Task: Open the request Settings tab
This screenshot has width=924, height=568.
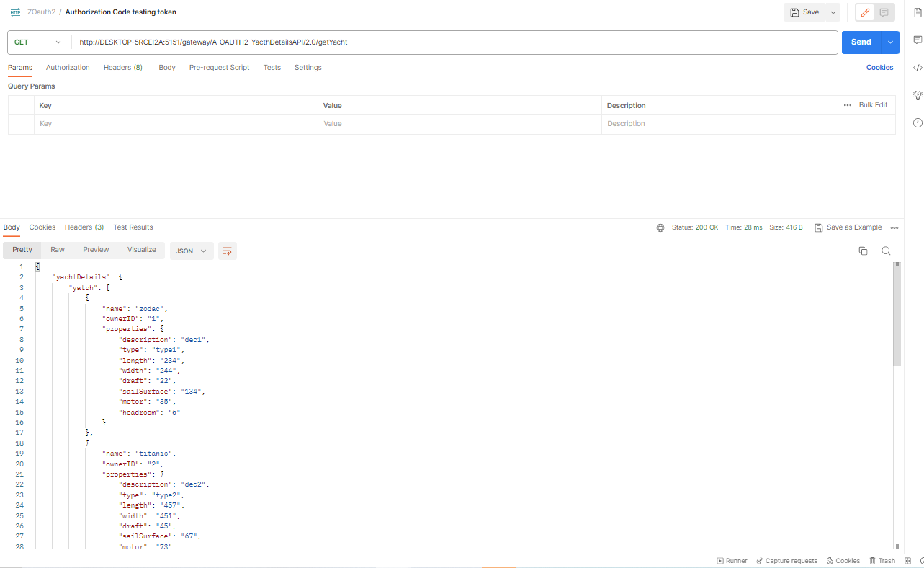Action: click(308, 68)
